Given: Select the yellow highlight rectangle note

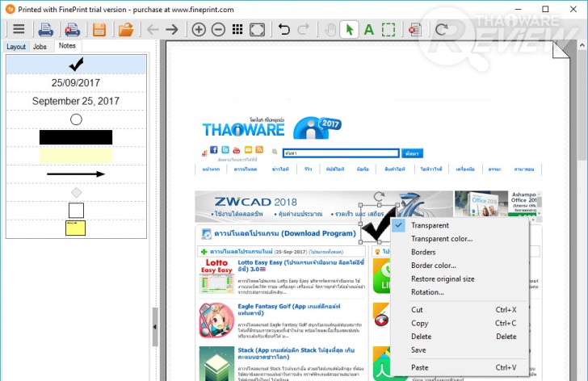Looking at the screenshot, I should [x=76, y=156].
